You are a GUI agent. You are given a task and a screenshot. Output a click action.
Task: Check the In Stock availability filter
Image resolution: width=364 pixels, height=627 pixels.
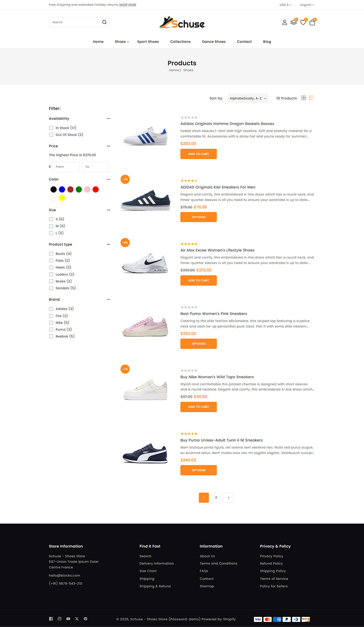(51, 128)
